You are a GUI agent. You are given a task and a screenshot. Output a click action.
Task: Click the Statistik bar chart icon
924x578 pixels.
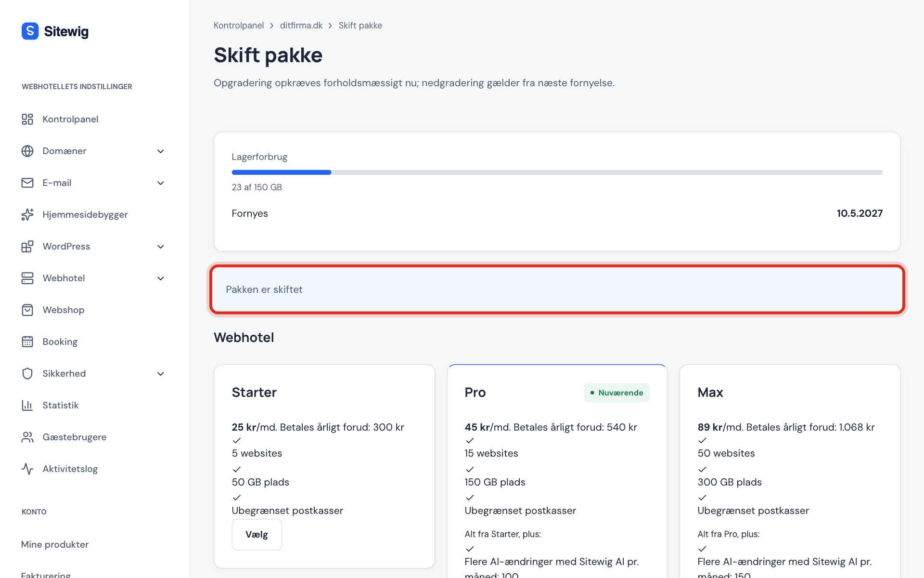27,405
